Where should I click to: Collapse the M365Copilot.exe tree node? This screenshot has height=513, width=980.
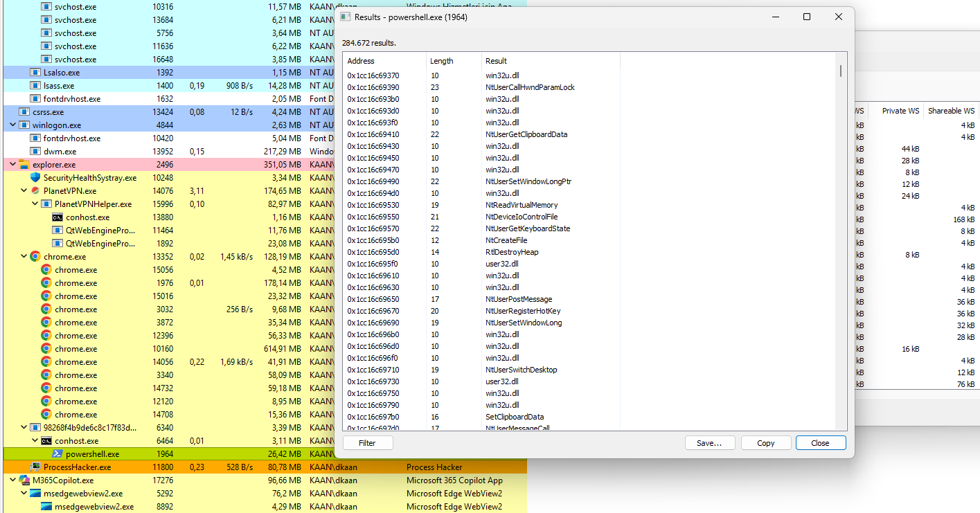click(12, 480)
